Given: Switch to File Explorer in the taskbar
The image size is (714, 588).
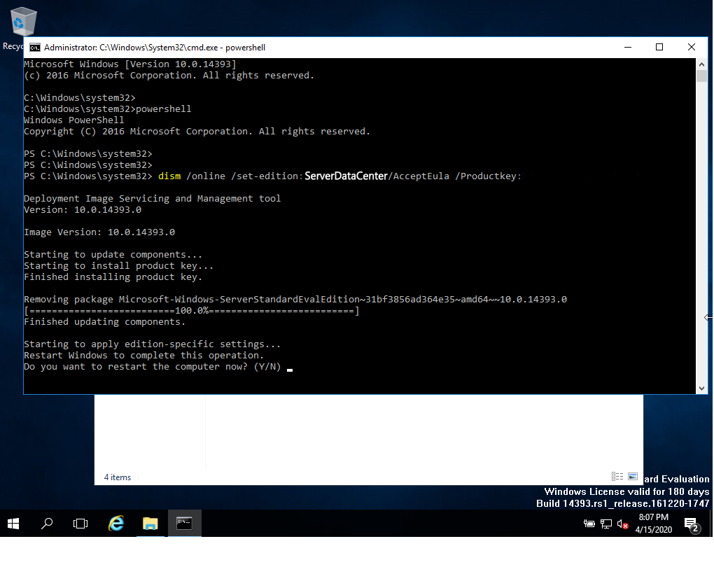Looking at the screenshot, I should (x=150, y=524).
